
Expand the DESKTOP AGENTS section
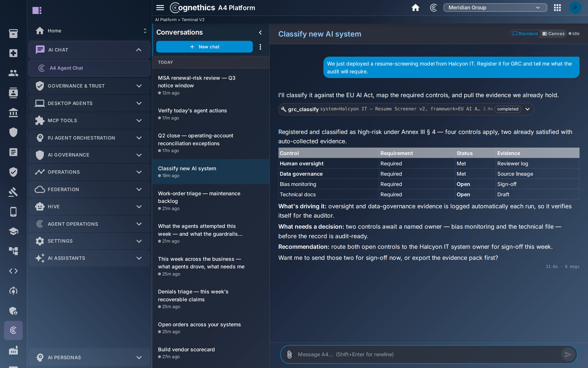(89, 103)
